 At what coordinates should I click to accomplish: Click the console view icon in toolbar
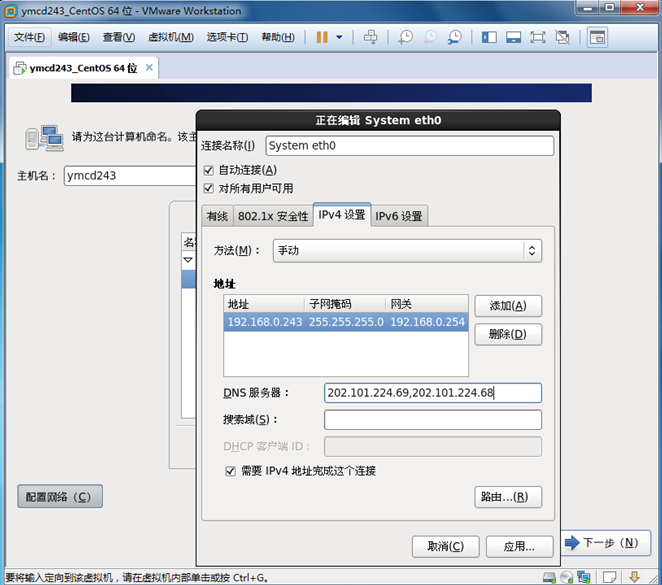[597, 38]
